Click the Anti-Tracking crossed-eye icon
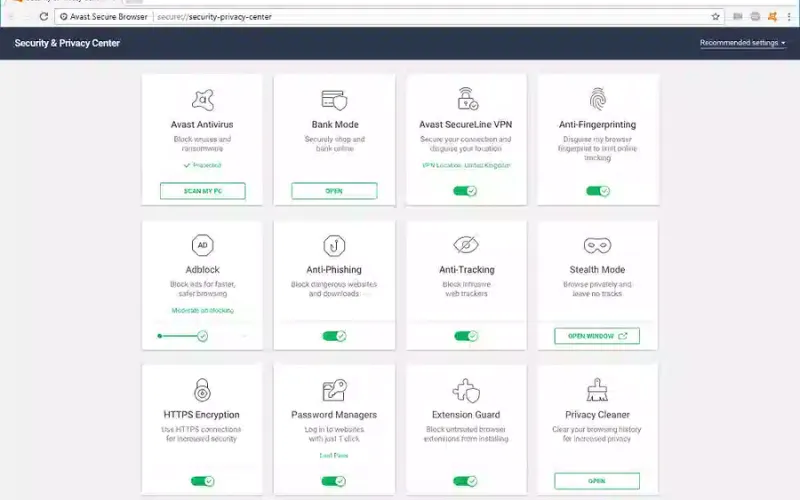 coord(466,245)
